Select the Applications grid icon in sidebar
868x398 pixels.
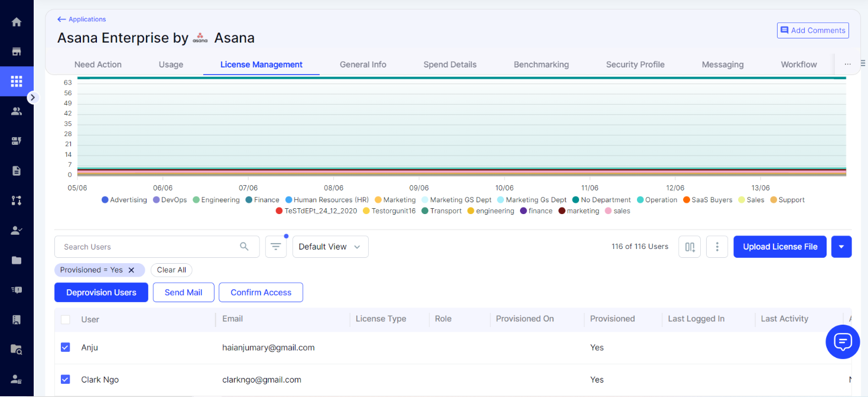pos(16,81)
